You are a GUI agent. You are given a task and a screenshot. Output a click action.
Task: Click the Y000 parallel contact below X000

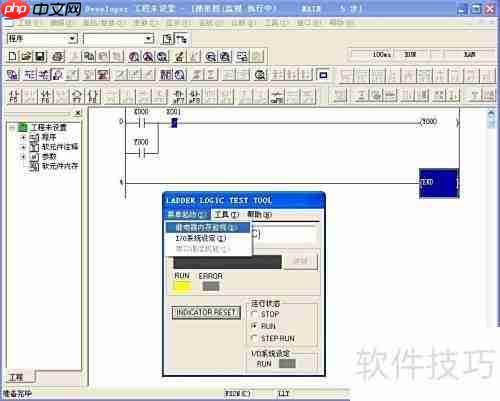coord(141,153)
